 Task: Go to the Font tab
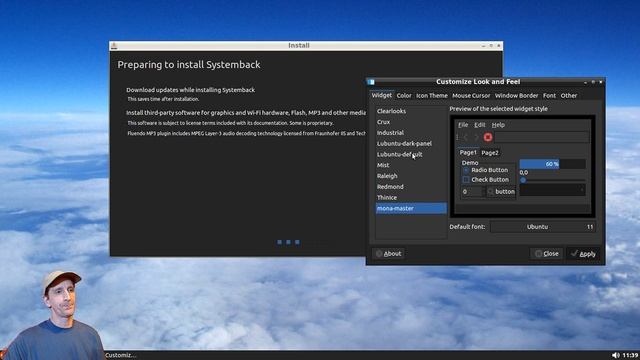point(549,96)
